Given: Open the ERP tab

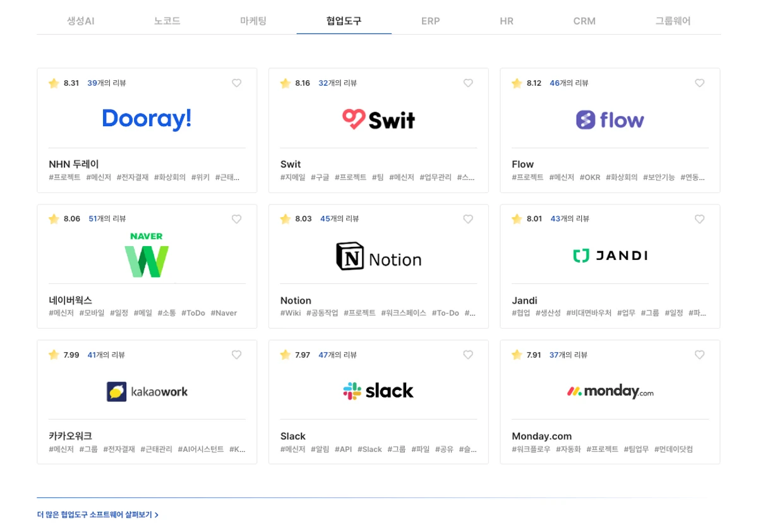Looking at the screenshot, I should pos(431,21).
